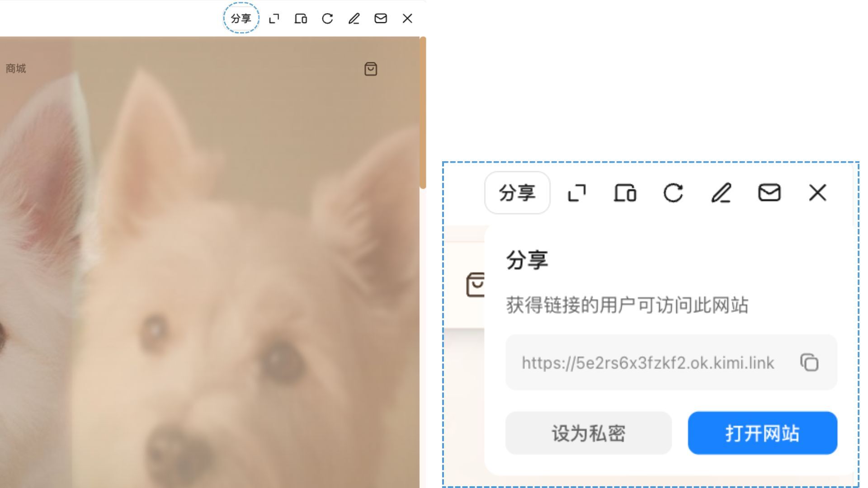Click the 分享 share button in the top toolbar
Image resolution: width=868 pixels, height=488 pixels.
[241, 19]
